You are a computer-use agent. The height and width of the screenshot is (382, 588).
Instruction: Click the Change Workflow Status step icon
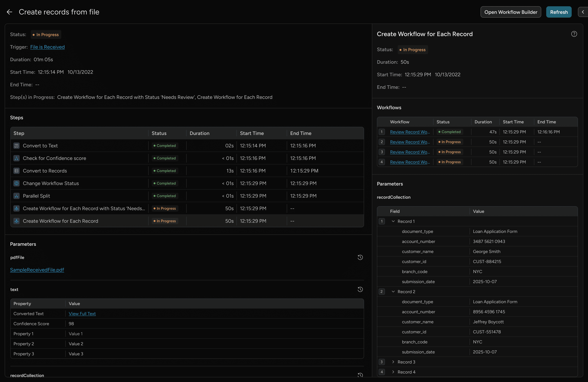pos(16,183)
